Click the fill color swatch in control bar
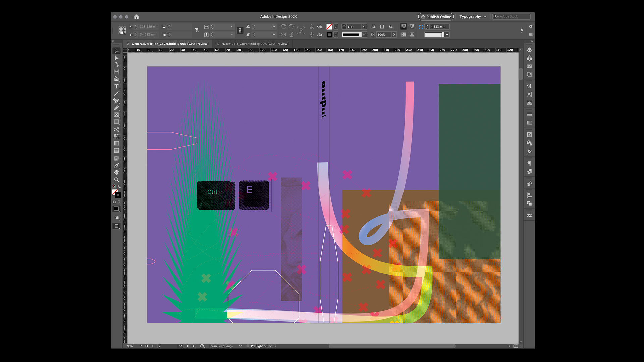The width and height of the screenshot is (644, 362). coord(329,27)
